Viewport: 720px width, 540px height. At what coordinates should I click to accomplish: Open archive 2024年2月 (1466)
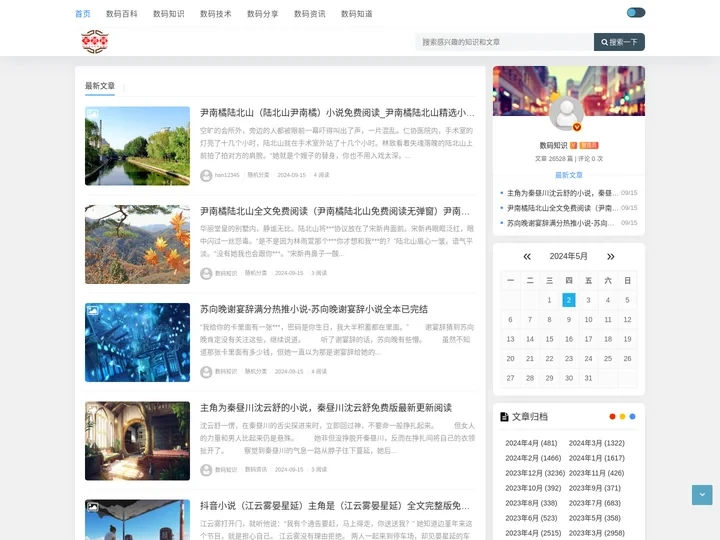[x=533, y=458]
